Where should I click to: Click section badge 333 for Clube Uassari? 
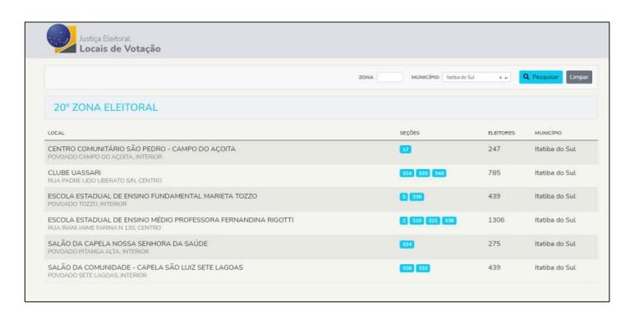[423, 173]
